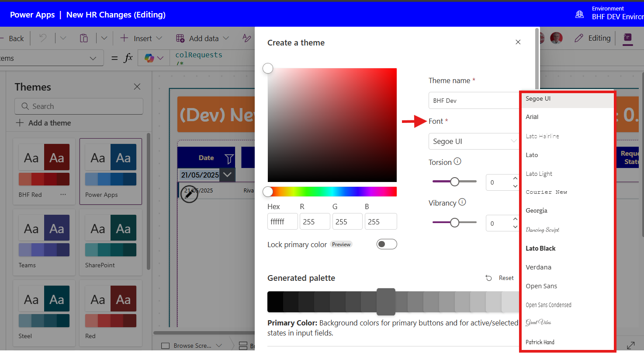
Task: Click the user profile avatar
Action: click(x=556, y=38)
